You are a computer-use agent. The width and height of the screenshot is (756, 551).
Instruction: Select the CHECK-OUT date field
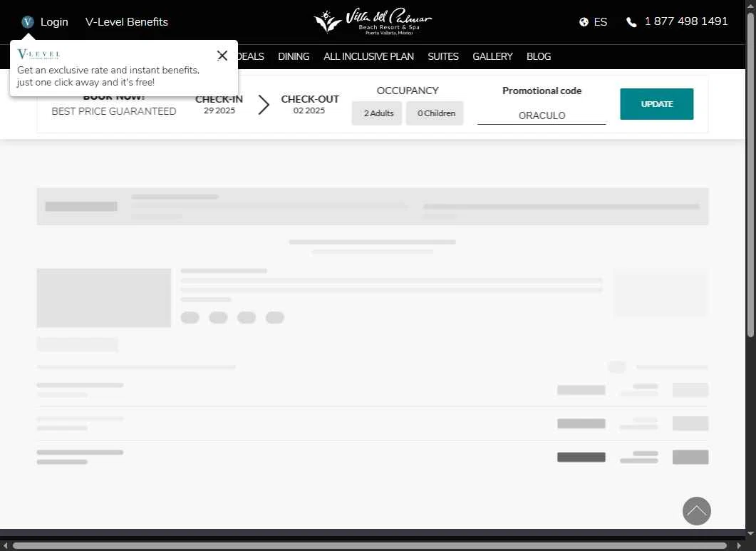[x=309, y=105]
